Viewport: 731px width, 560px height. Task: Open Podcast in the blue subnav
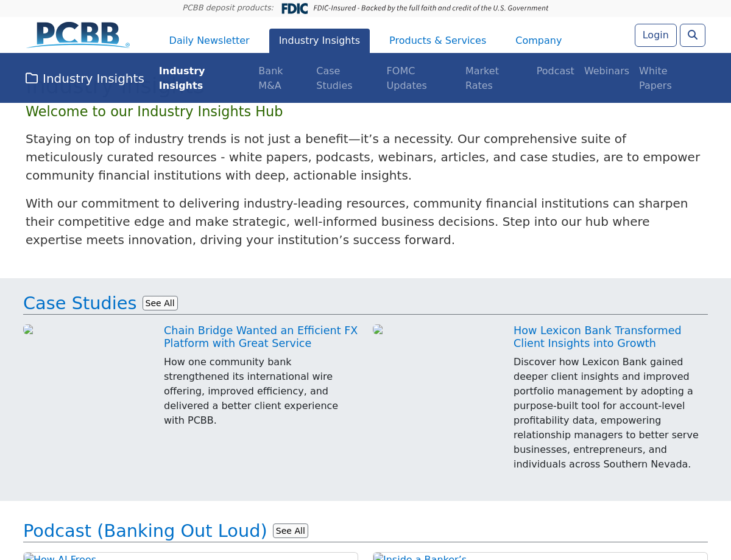click(x=555, y=71)
